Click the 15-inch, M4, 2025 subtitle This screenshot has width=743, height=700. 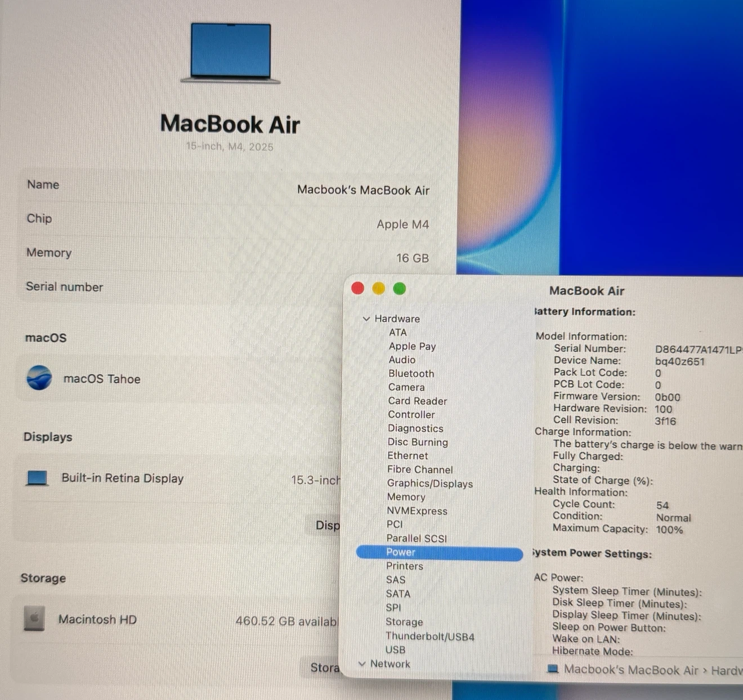coord(230,146)
